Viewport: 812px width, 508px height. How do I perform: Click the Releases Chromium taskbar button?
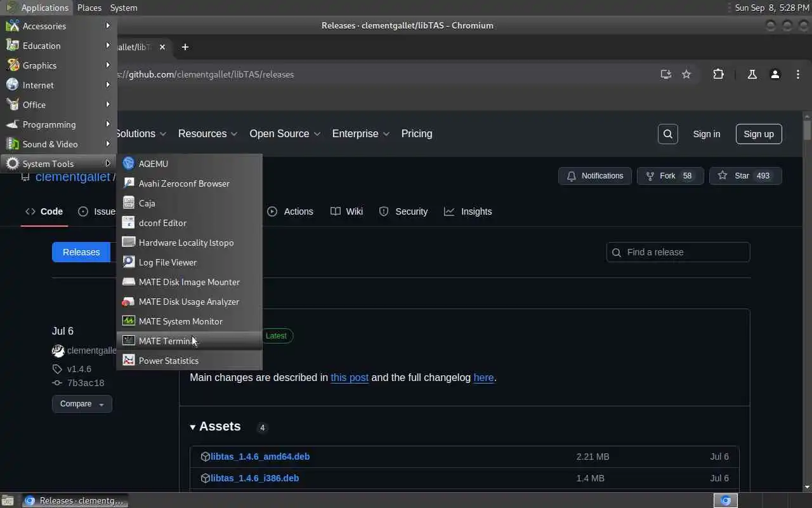(75, 500)
